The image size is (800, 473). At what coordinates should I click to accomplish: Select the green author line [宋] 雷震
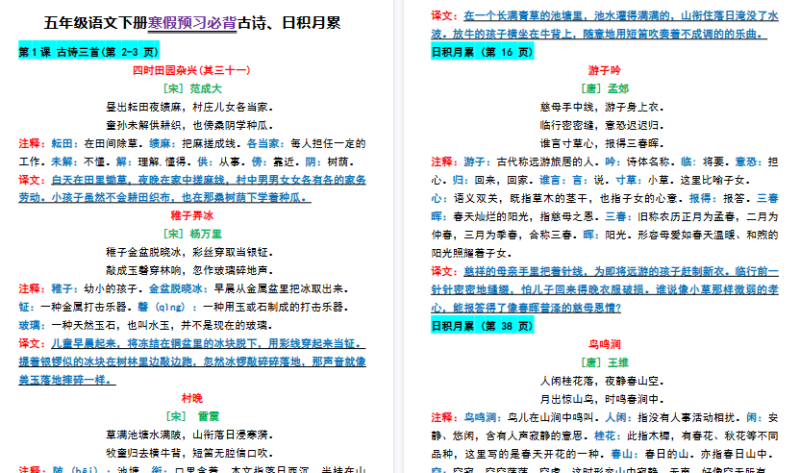click(192, 417)
